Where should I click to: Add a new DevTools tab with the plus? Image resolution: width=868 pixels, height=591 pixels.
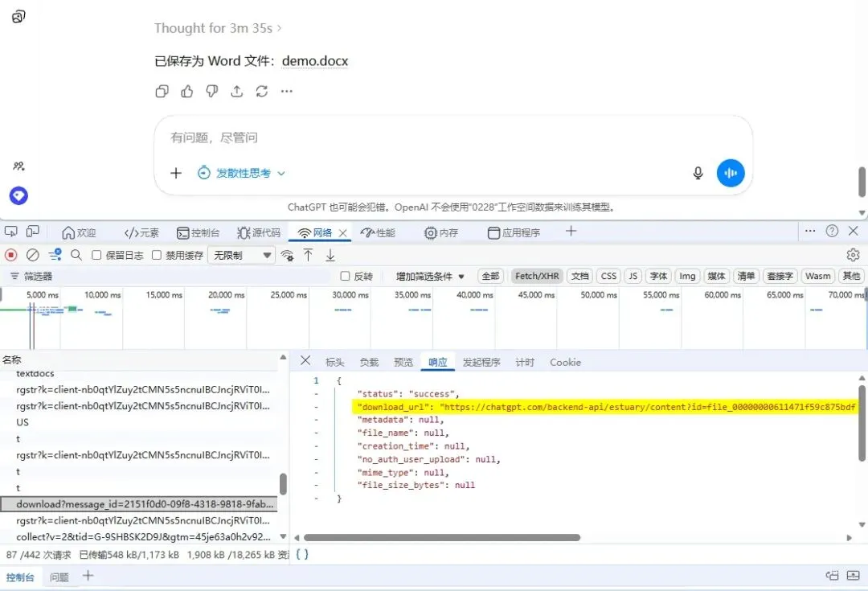[x=571, y=231]
